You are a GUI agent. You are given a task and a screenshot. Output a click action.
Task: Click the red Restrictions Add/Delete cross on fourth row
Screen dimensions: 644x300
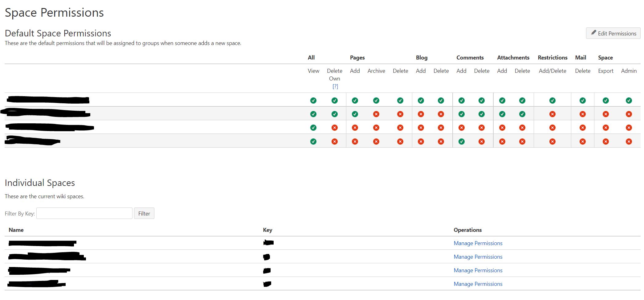[552, 141]
